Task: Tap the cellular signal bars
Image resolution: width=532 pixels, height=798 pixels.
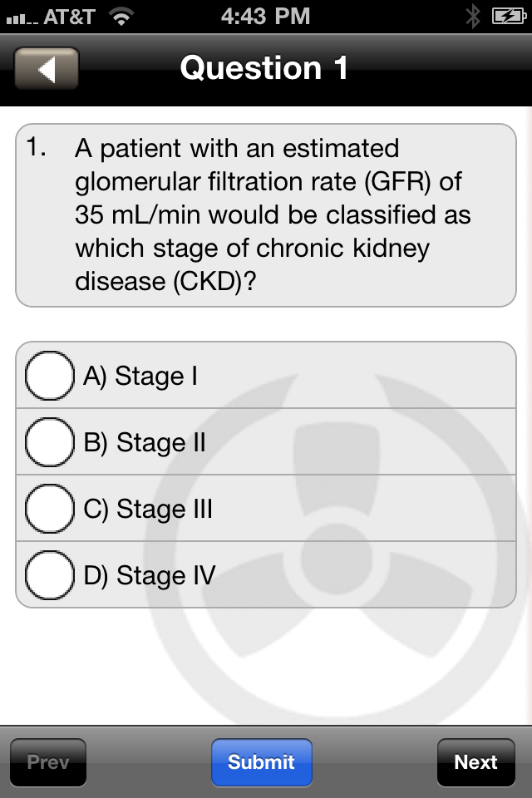Action: pos(22,17)
